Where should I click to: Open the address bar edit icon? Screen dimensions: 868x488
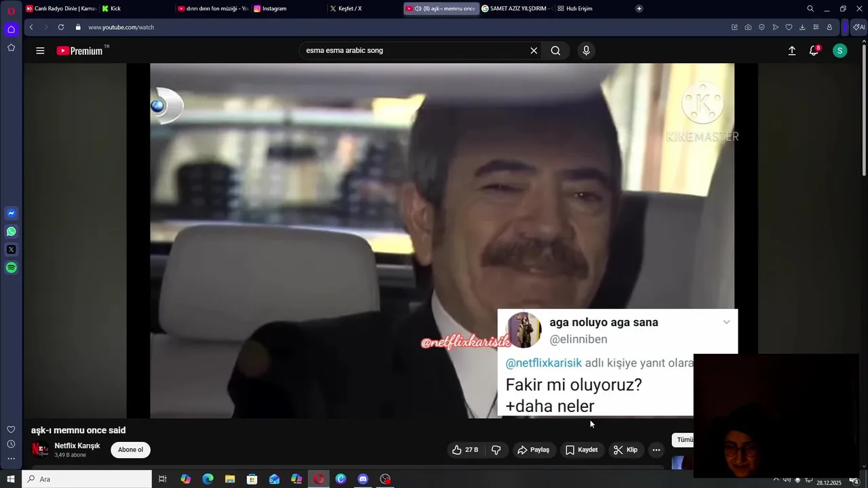click(734, 27)
